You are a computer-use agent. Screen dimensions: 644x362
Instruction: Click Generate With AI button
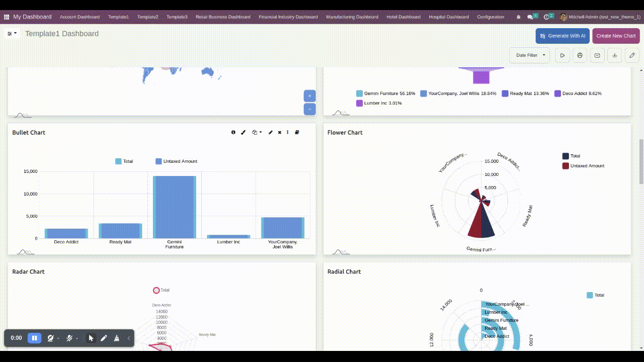[x=562, y=36]
